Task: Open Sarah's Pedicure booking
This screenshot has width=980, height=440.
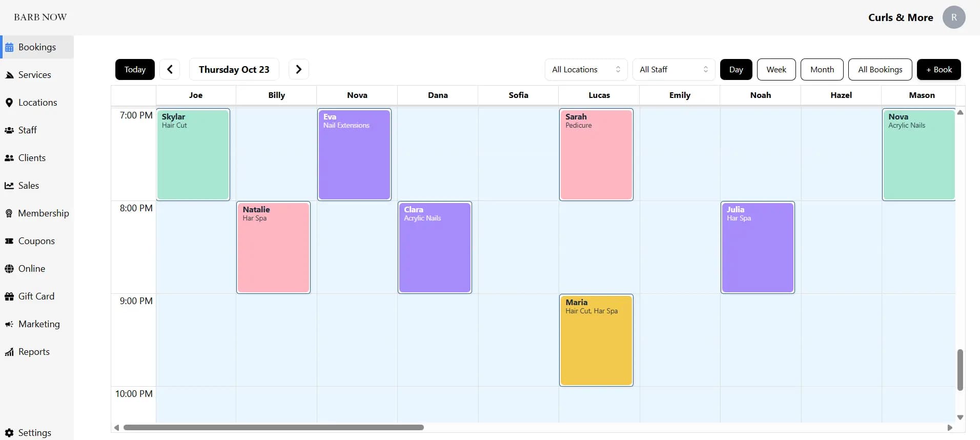Action: (x=596, y=154)
